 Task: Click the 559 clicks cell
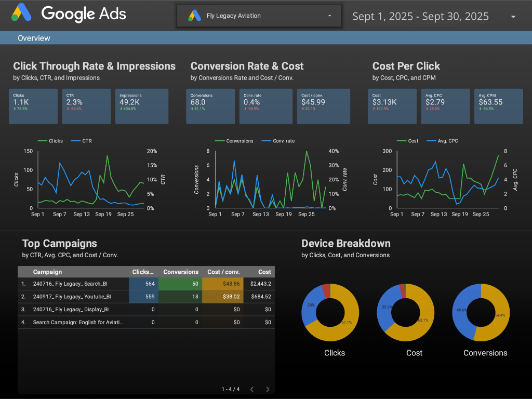[143, 297]
